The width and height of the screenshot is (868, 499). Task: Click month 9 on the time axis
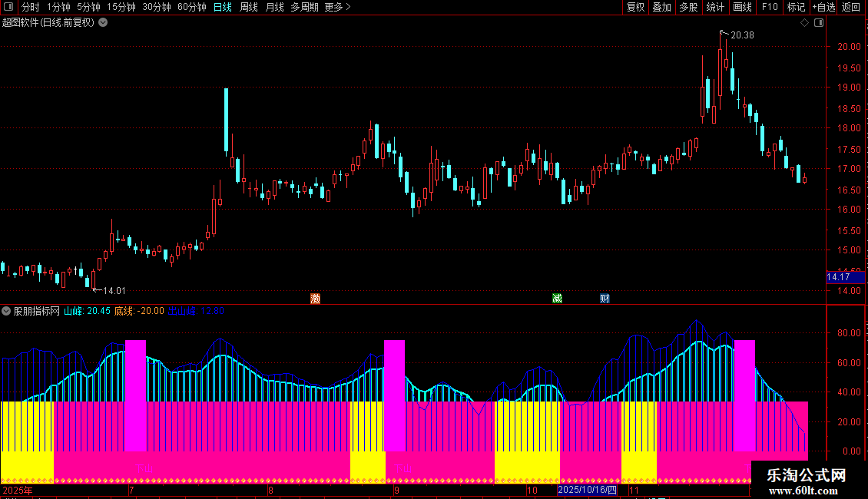coord(397,490)
